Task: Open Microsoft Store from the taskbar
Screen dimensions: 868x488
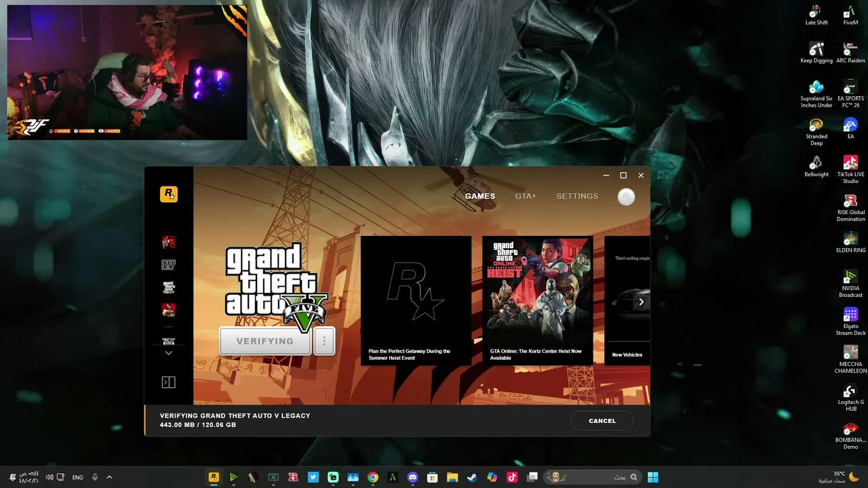Action: (x=433, y=477)
